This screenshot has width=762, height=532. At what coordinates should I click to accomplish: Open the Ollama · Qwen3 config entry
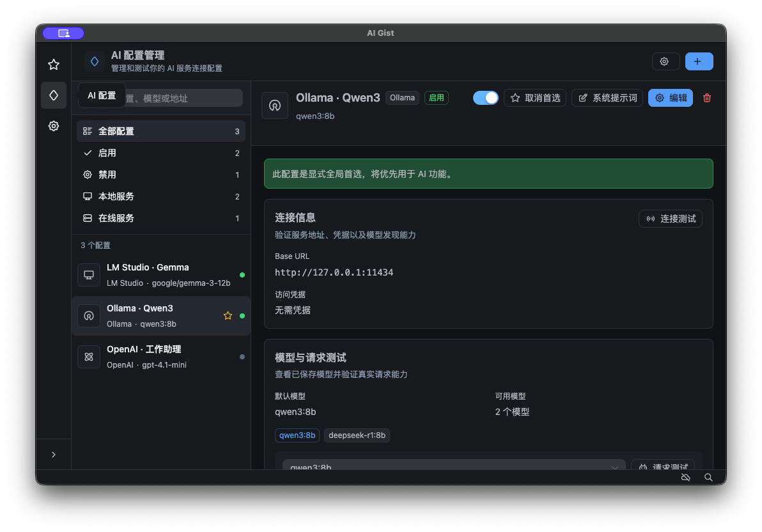[161, 316]
